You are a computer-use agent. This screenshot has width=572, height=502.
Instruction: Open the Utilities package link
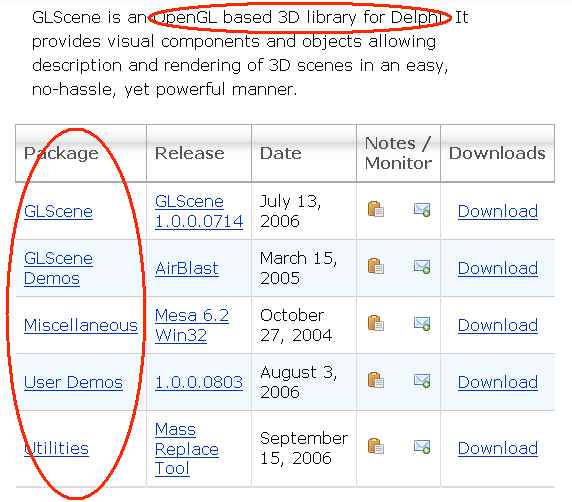(56, 448)
